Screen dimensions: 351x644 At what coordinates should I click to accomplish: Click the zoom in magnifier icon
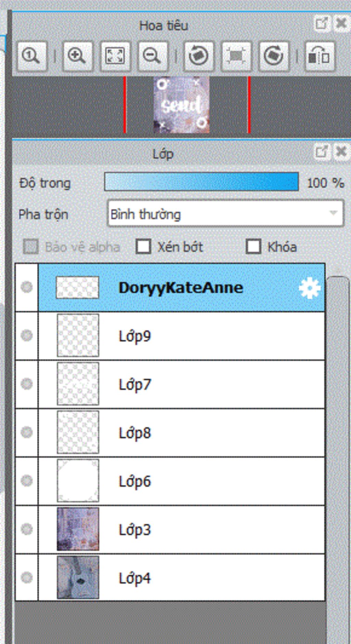pyautogui.click(x=77, y=56)
